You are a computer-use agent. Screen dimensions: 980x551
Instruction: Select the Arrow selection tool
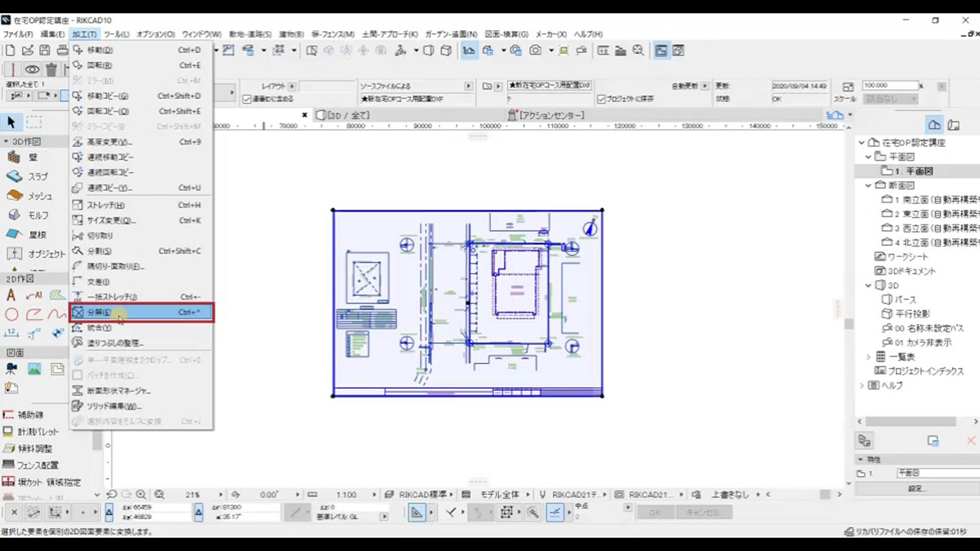coord(11,122)
